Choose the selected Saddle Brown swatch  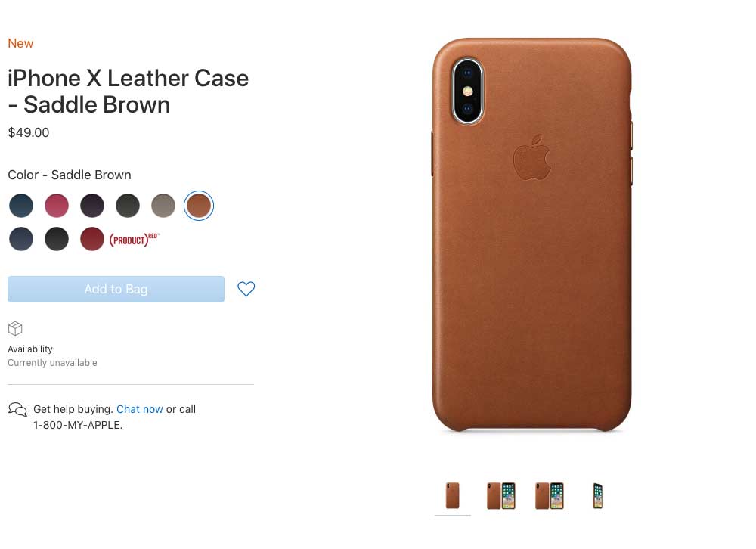click(199, 206)
